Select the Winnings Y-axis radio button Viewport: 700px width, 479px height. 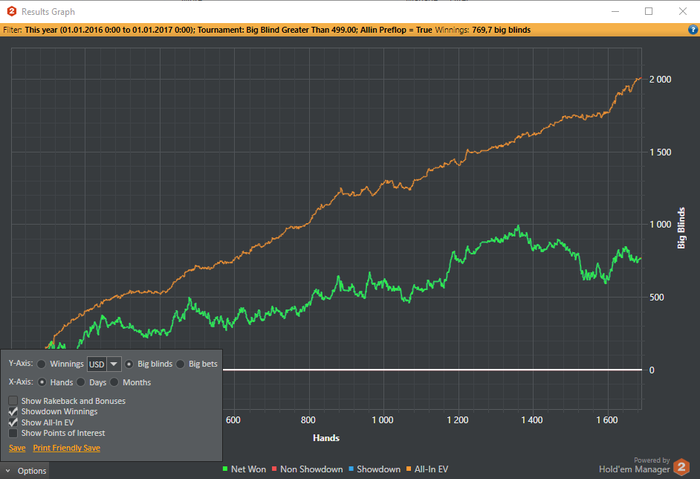click(42, 364)
